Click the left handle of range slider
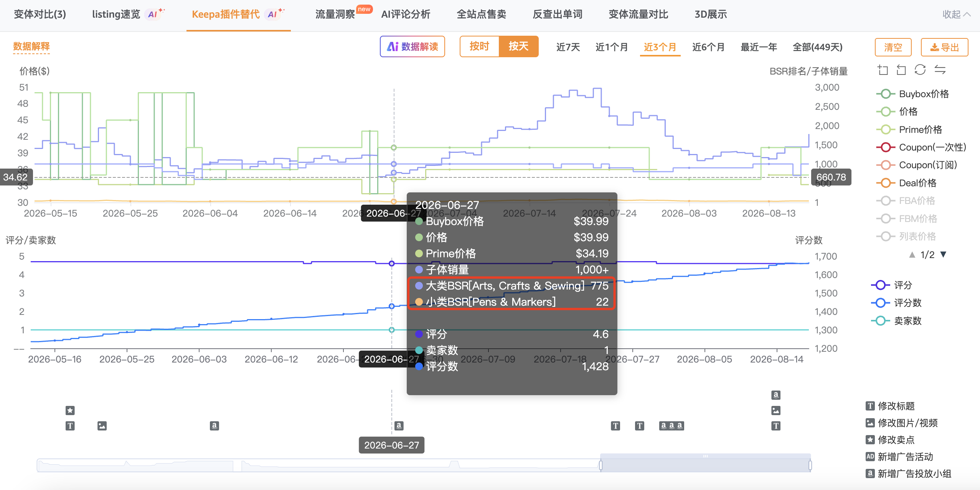 [601, 465]
